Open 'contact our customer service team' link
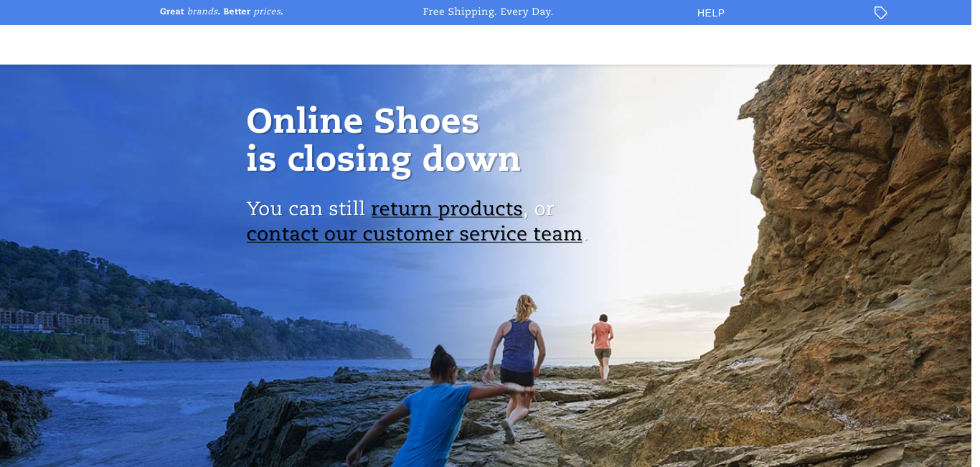980x467 pixels. [x=414, y=234]
